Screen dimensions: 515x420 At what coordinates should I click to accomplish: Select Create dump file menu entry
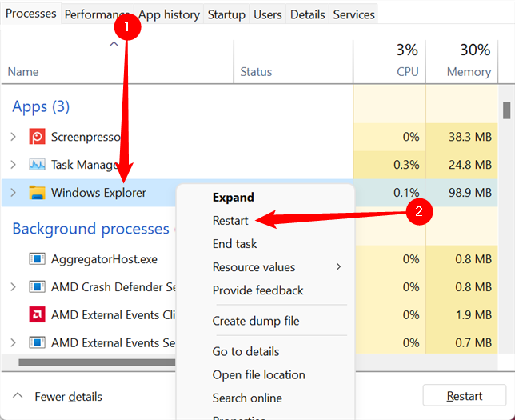click(x=256, y=321)
